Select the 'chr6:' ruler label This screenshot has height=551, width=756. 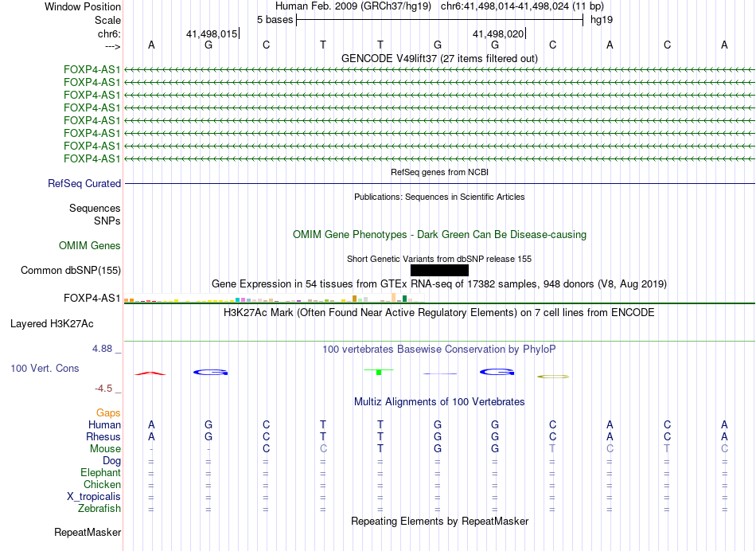109,33
